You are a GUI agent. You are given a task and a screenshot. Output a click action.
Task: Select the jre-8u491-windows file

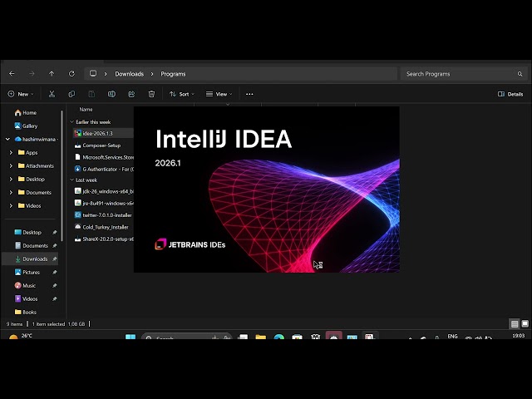coord(103,203)
